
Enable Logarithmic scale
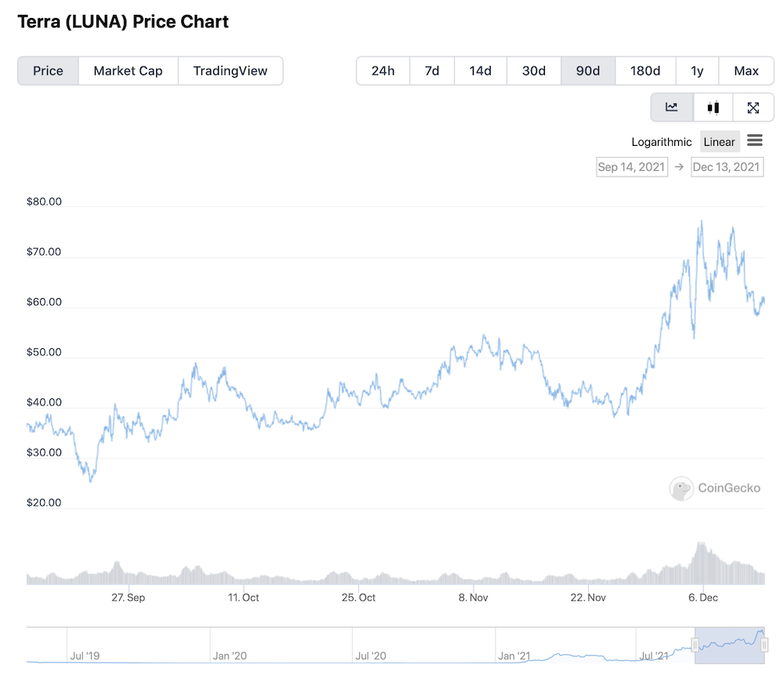(661, 142)
